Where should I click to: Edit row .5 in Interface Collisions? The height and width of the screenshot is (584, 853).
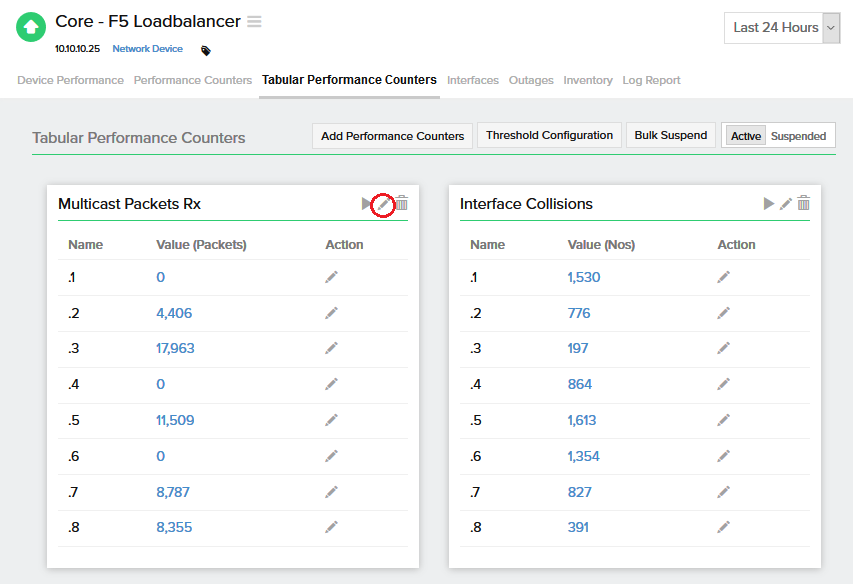pos(723,420)
